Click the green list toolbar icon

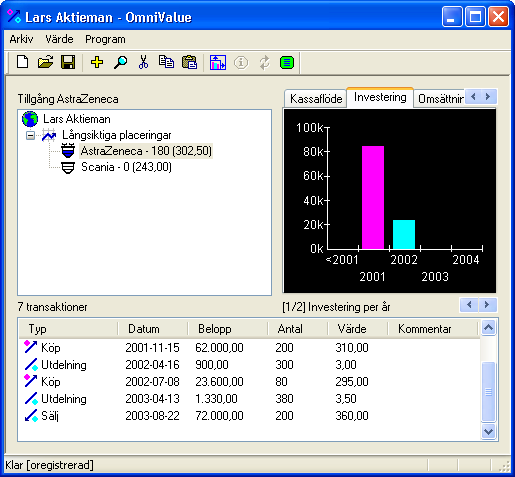point(287,62)
